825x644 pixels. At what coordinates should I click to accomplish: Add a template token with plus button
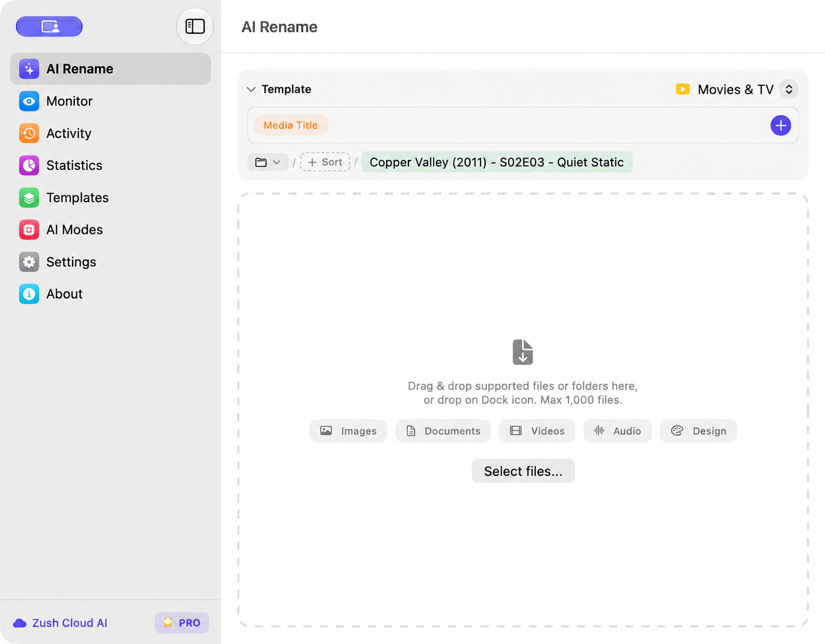[x=780, y=126]
